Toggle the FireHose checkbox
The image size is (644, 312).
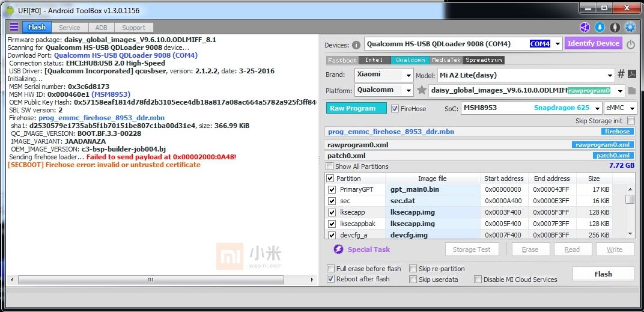point(395,109)
